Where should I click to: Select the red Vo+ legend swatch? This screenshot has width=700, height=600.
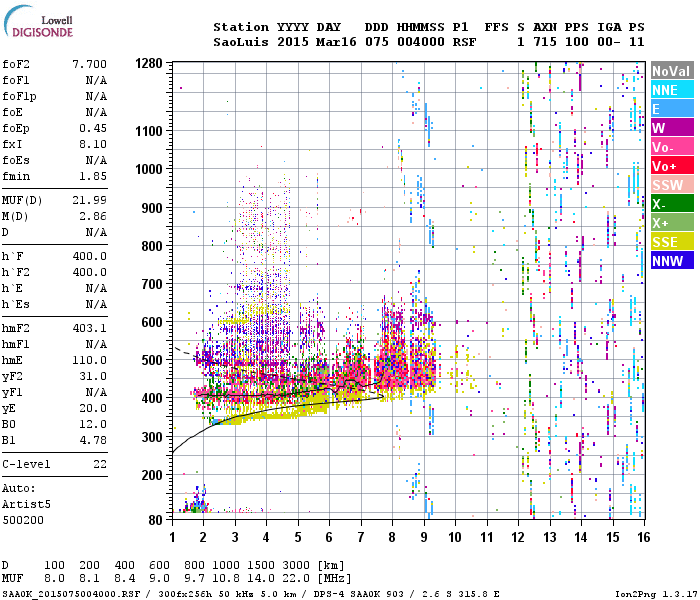pos(672,166)
